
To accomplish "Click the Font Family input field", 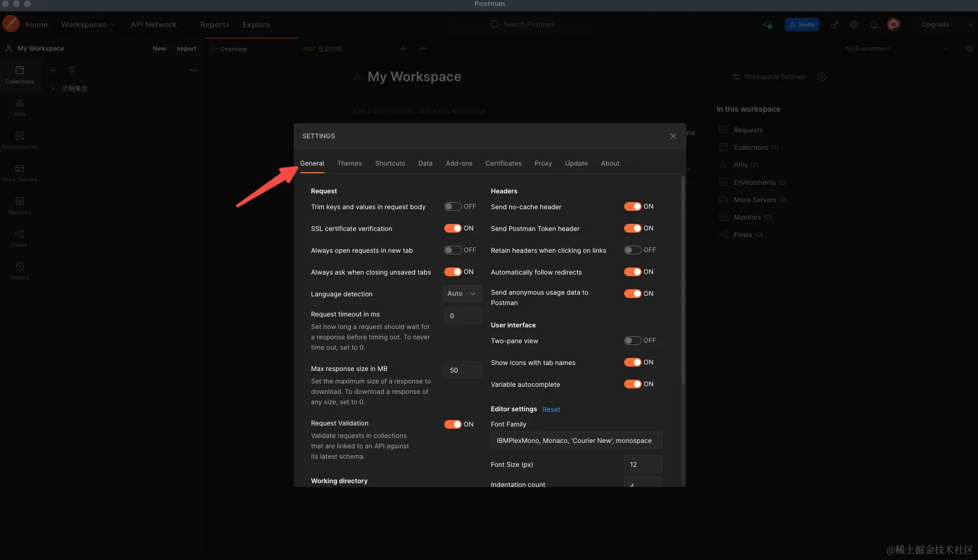I will 576,441.
